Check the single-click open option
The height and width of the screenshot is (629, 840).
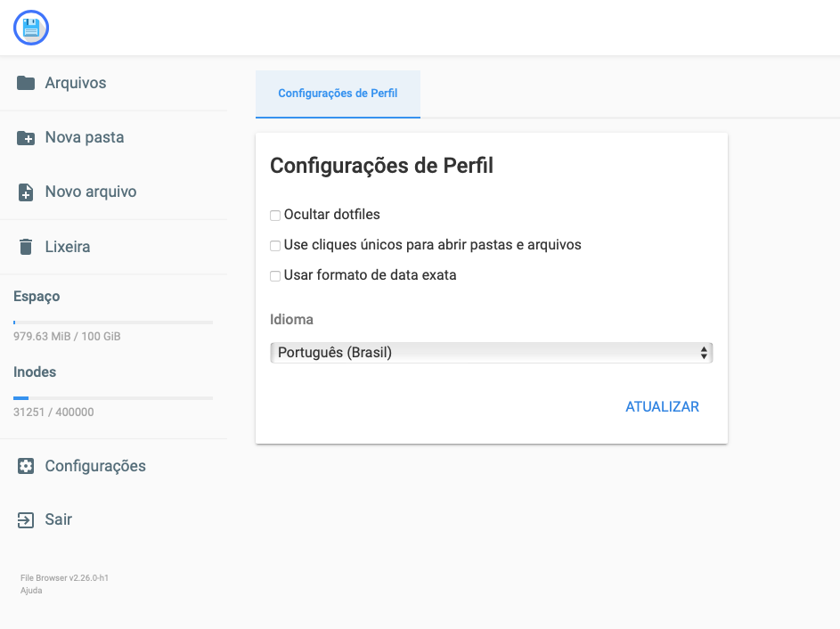[x=275, y=245]
